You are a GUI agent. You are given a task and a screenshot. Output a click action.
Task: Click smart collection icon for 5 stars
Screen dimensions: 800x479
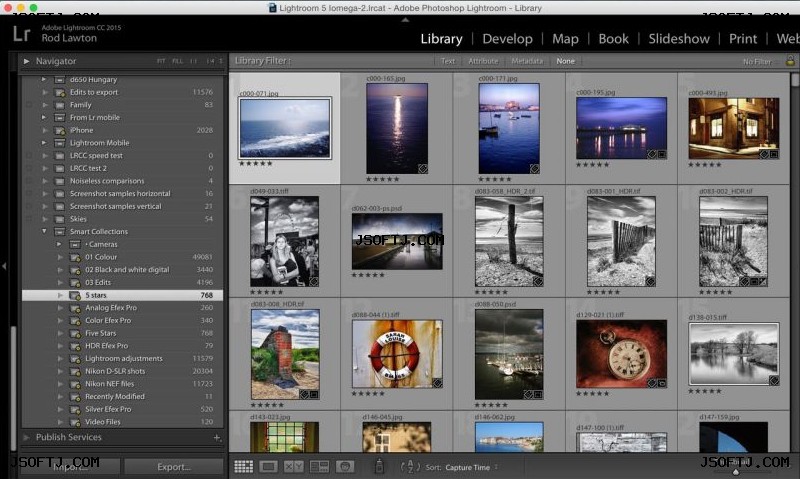(x=75, y=295)
